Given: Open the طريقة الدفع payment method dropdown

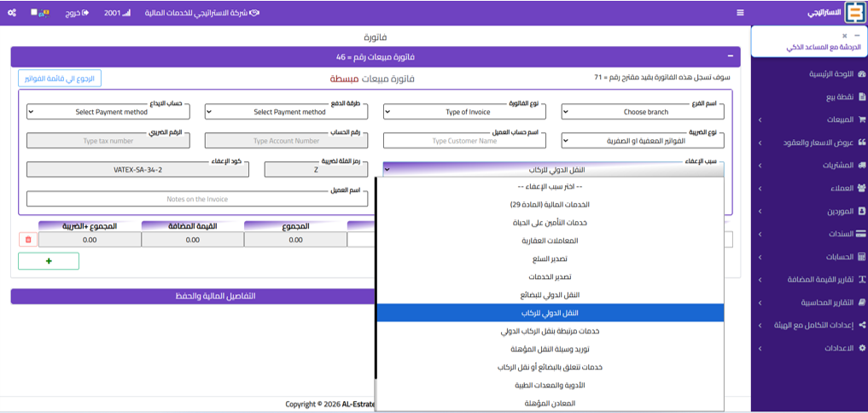Looking at the screenshot, I should tap(286, 111).
